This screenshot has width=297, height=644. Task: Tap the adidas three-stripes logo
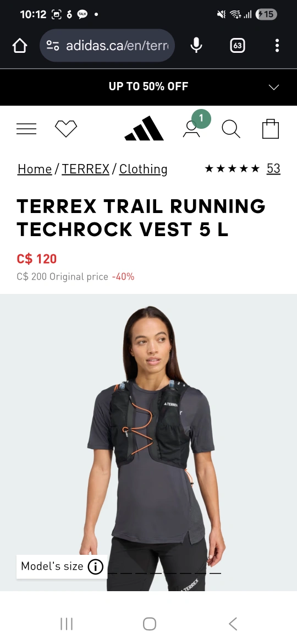click(144, 129)
